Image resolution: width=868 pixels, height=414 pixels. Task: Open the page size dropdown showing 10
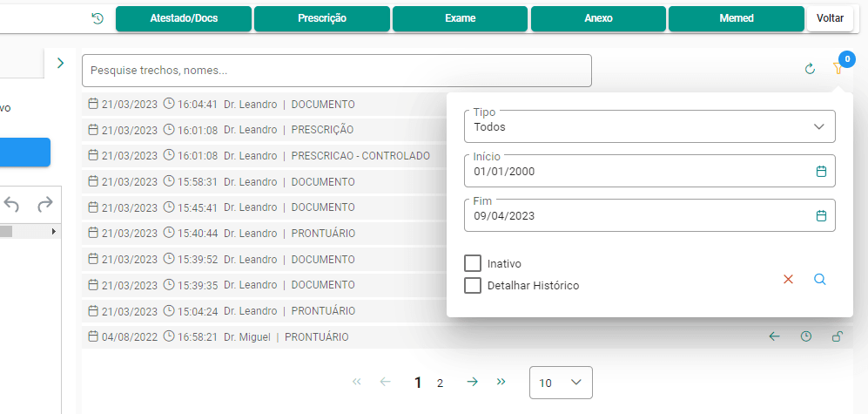(561, 383)
